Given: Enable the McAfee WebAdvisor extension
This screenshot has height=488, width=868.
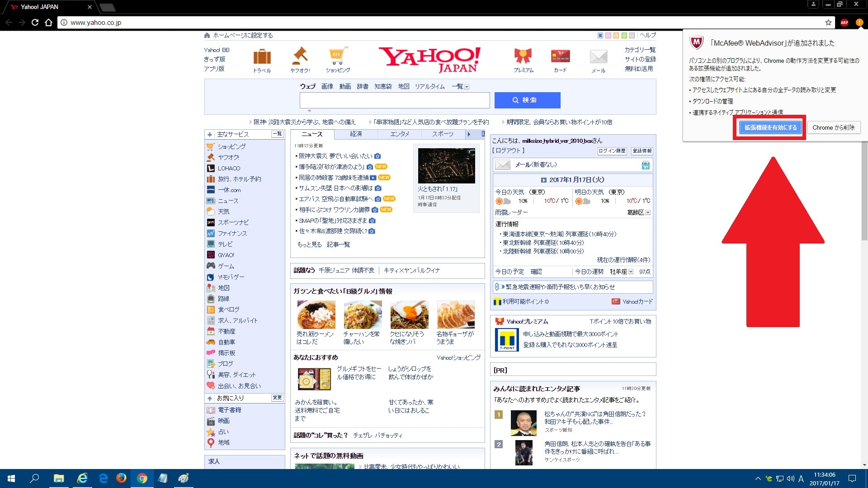Looking at the screenshot, I should click(x=770, y=127).
